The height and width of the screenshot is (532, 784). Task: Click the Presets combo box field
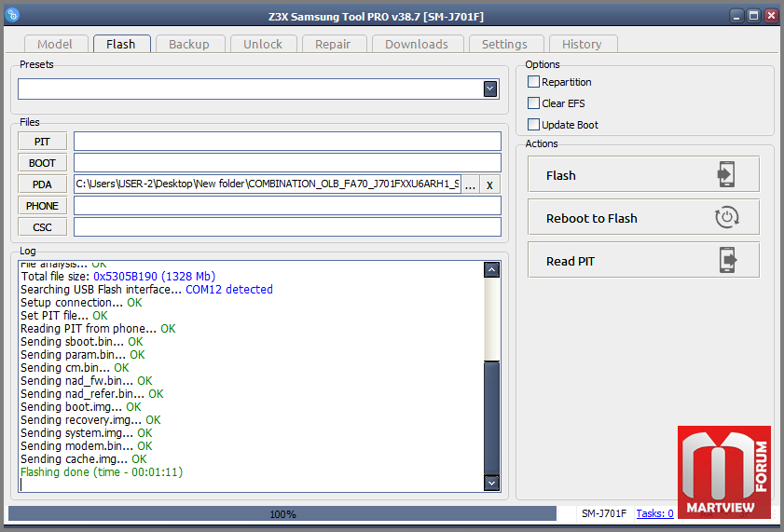(258, 89)
